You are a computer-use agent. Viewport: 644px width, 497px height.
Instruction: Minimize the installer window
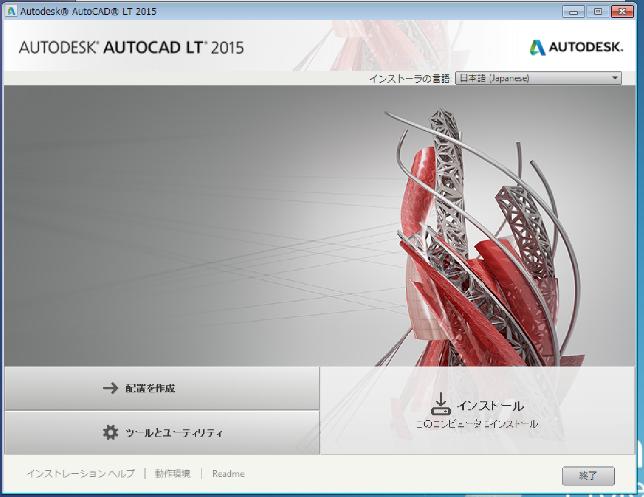click(573, 12)
